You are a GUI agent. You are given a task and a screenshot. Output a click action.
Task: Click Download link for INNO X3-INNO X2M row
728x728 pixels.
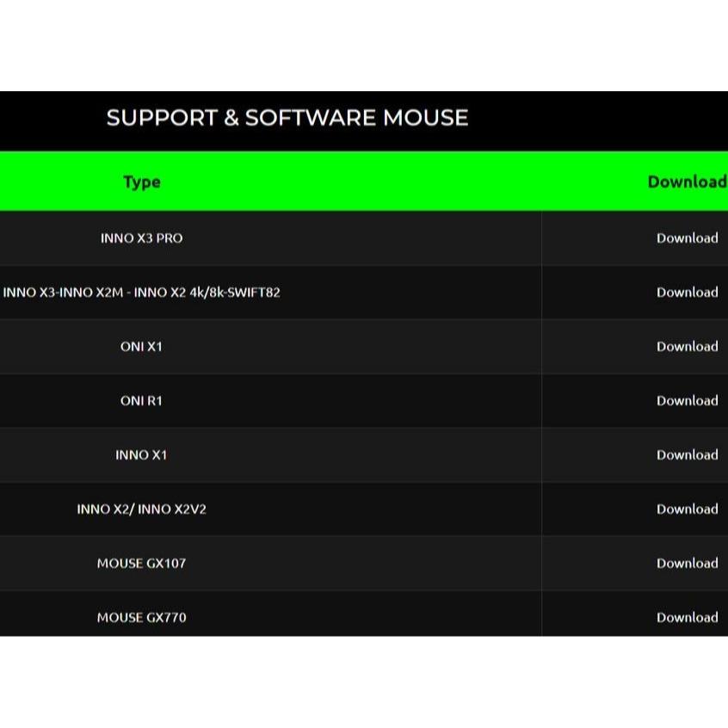tap(687, 293)
